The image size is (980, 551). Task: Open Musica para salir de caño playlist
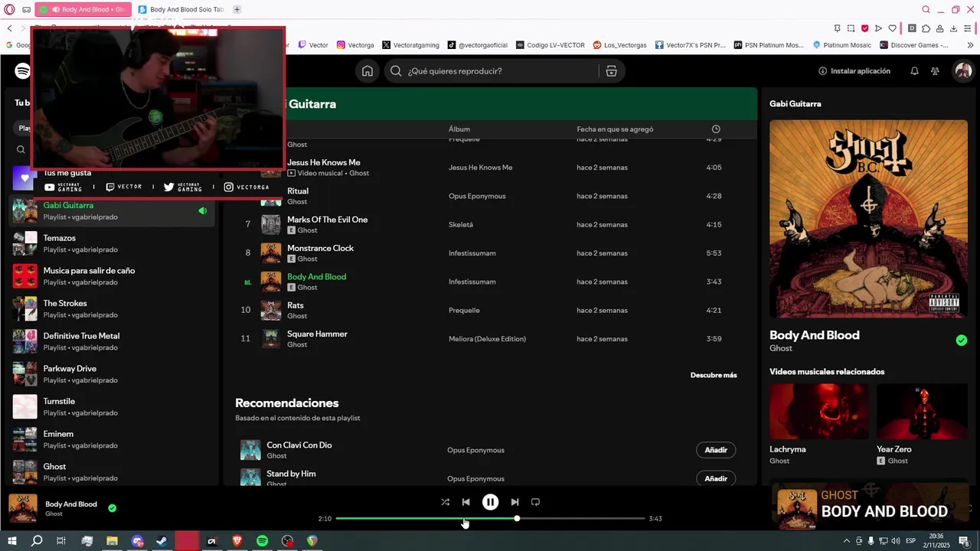tap(112, 276)
